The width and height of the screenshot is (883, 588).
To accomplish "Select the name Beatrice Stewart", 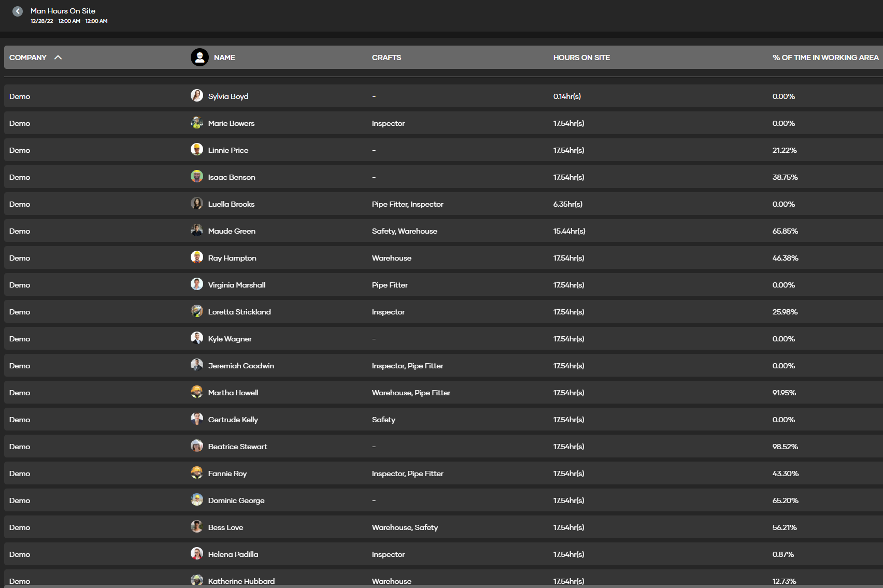I will (237, 447).
